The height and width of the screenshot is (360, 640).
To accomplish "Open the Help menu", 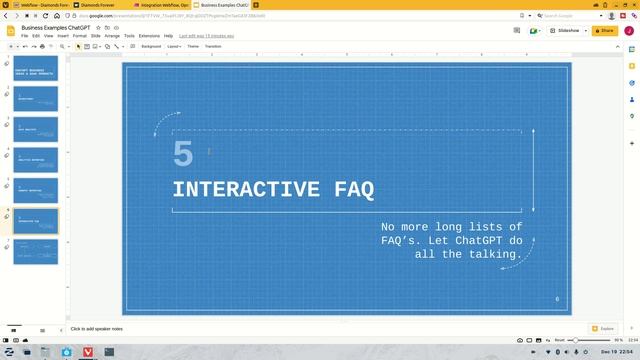I will point(168,36).
